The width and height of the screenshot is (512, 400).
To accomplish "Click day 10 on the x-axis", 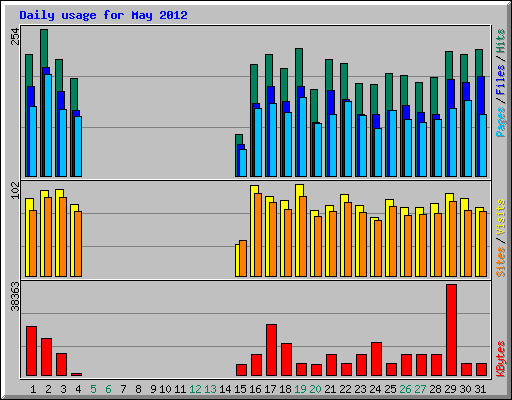I will tap(165, 389).
